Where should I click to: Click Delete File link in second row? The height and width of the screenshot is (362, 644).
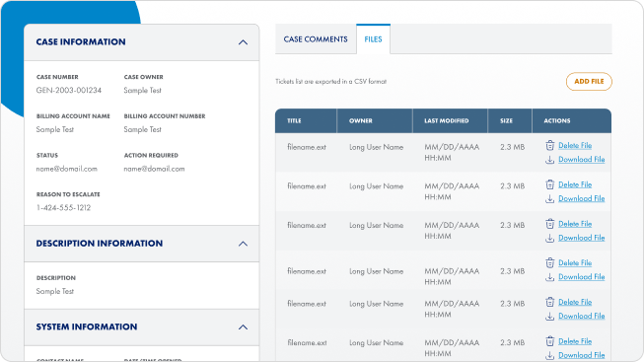575,184
